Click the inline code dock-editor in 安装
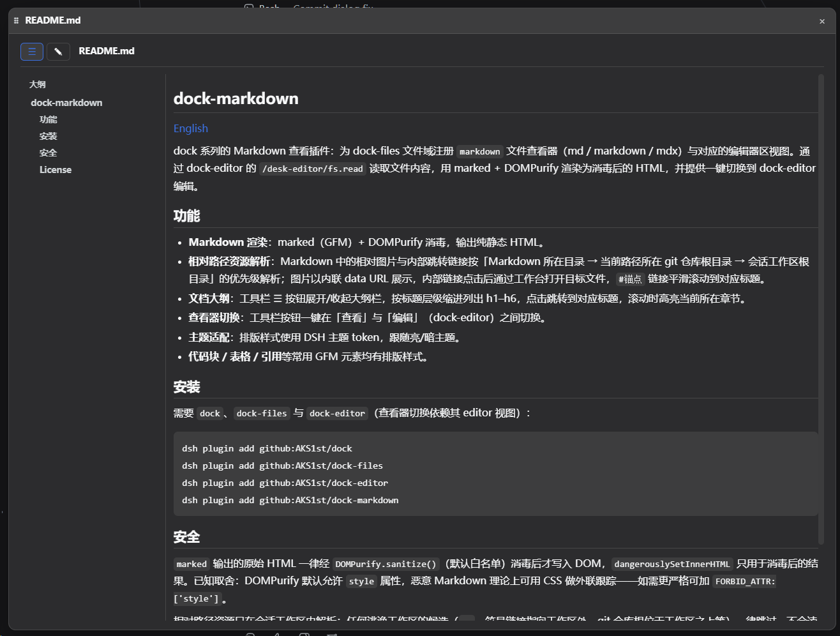The height and width of the screenshot is (636, 840). click(337, 414)
